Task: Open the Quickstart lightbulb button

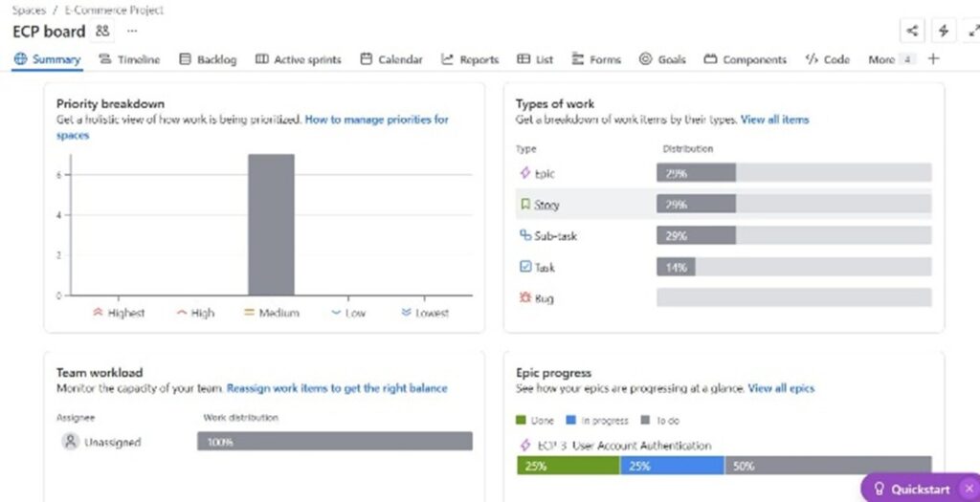Action: pos(911,489)
